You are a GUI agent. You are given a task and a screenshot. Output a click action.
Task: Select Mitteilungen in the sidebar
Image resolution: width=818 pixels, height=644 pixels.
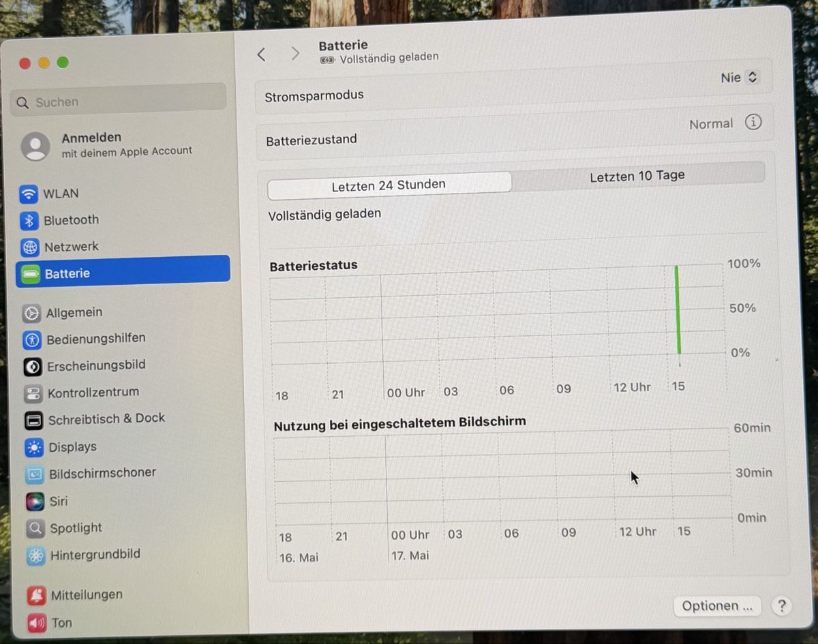87,595
